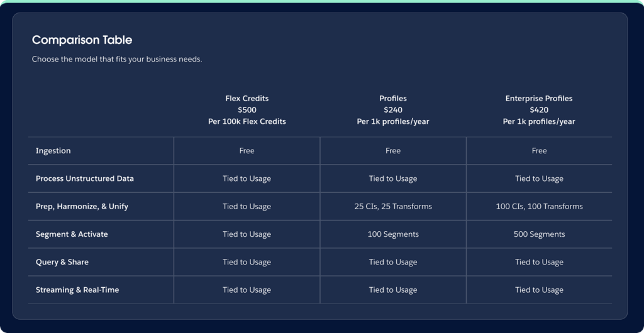Click the Query & Share row label
644x333 pixels.
tap(62, 262)
